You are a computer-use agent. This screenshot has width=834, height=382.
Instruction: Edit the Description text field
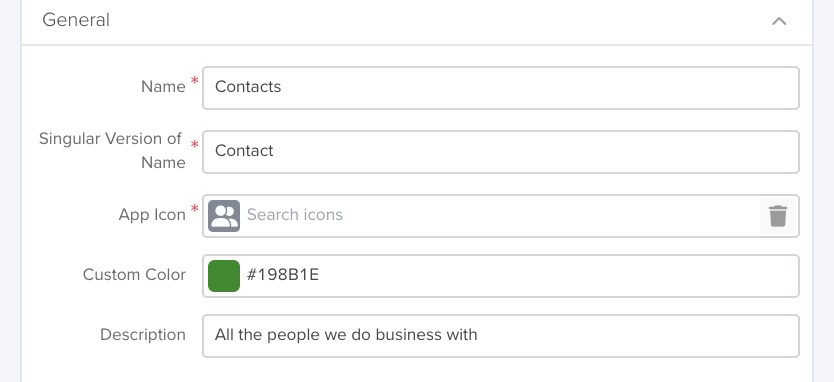pyautogui.click(x=501, y=336)
